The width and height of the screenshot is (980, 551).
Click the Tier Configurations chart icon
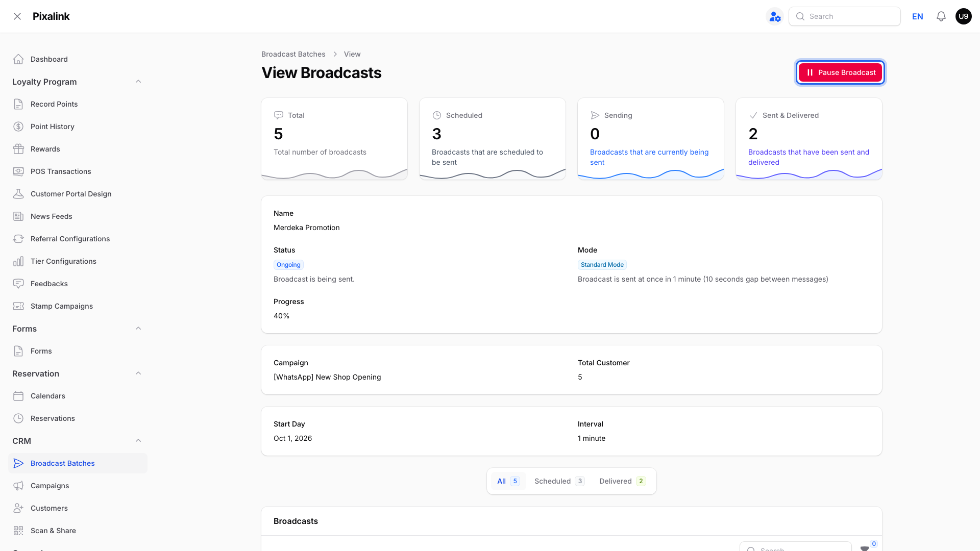tap(18, 261)
